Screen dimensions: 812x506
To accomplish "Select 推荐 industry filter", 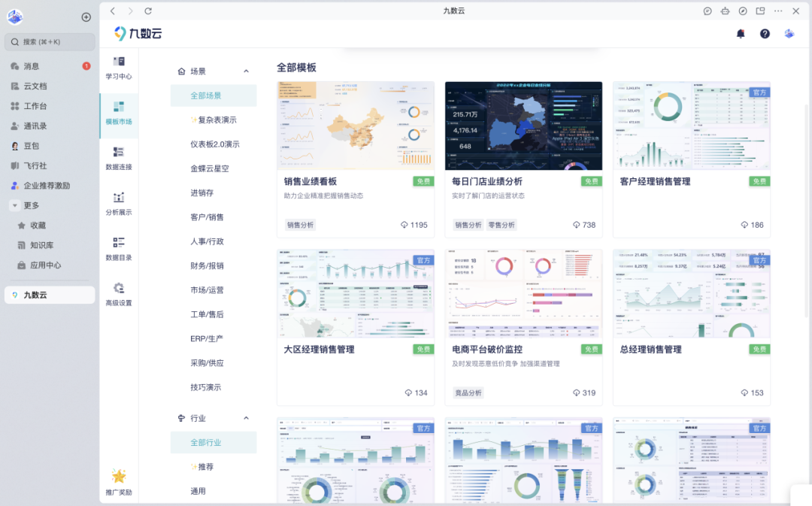I will tap(214, 467).
